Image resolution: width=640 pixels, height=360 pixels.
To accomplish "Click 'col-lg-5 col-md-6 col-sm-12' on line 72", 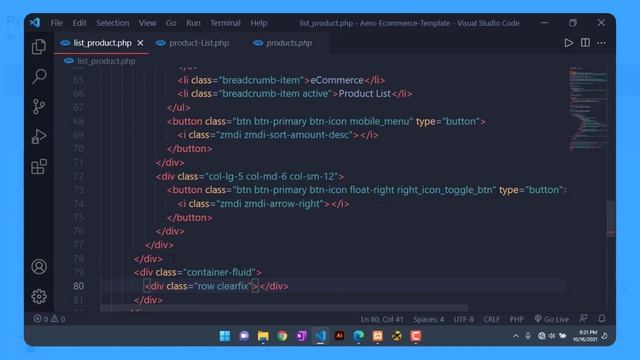I will pyautogui.click(x=271, y=176).
